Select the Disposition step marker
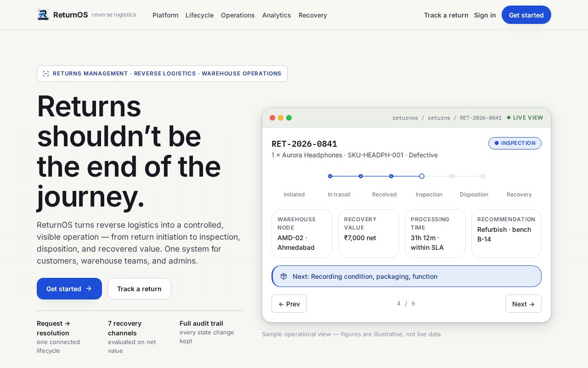The height and width of the screenshot is (368, 588). pos(452,176)
